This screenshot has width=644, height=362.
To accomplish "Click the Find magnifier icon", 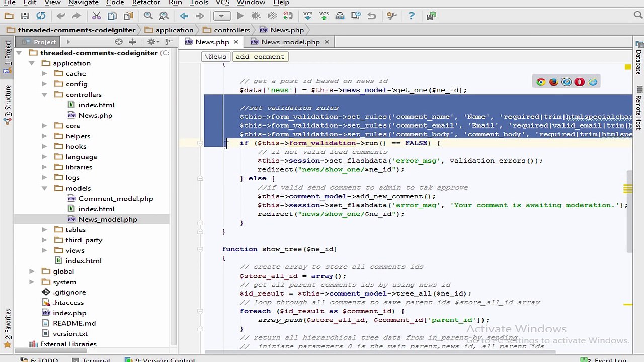I will [148, 16].
